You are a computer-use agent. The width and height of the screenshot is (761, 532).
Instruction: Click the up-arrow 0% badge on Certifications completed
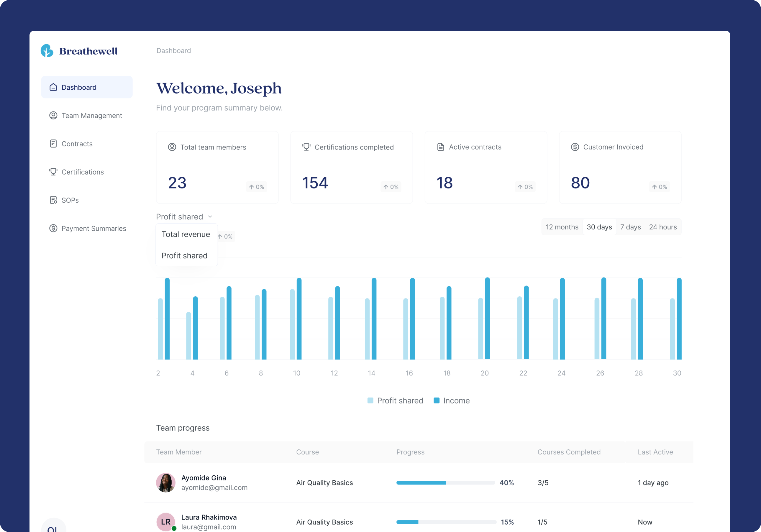pyautogui.click(x=391, y=187)
